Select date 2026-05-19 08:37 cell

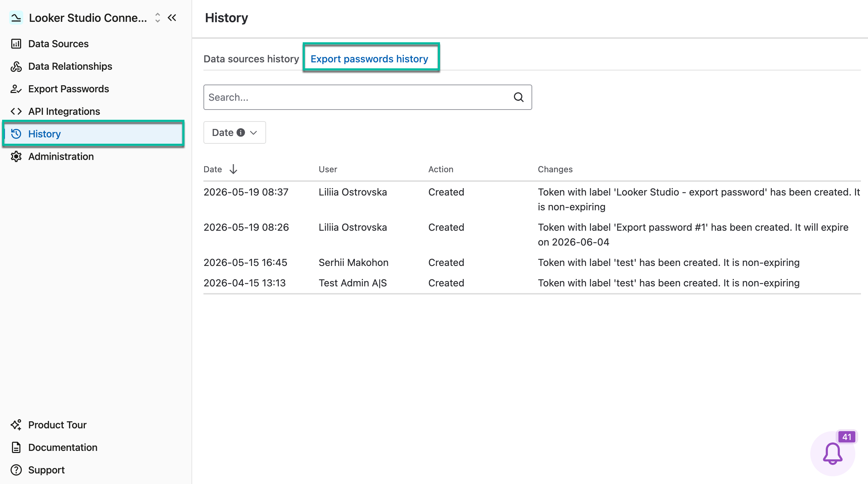tap(246, 192)
